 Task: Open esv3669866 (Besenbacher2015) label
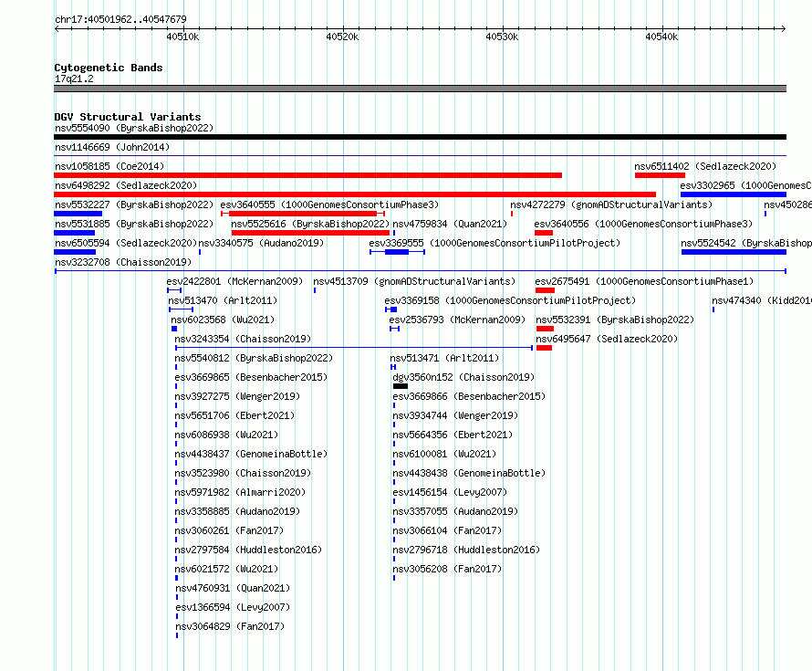click(x=469, y=396)
